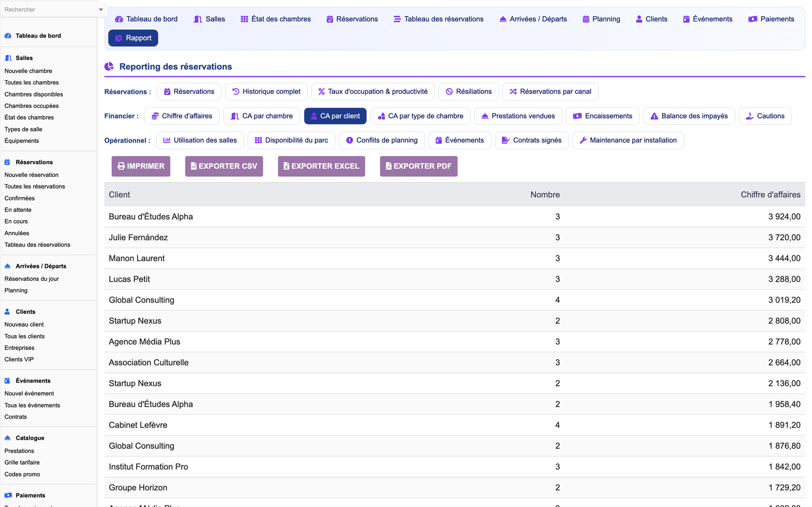Click the Événements icon in sidebar
This screenshot has height=507, width=812.
8,381
